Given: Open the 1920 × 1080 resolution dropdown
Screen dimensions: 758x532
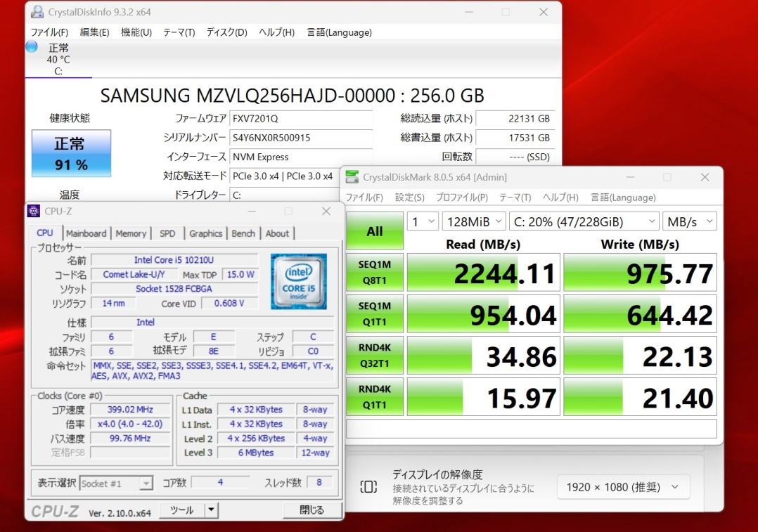Looking at the screenshot, I should click(x=623, y=487).
